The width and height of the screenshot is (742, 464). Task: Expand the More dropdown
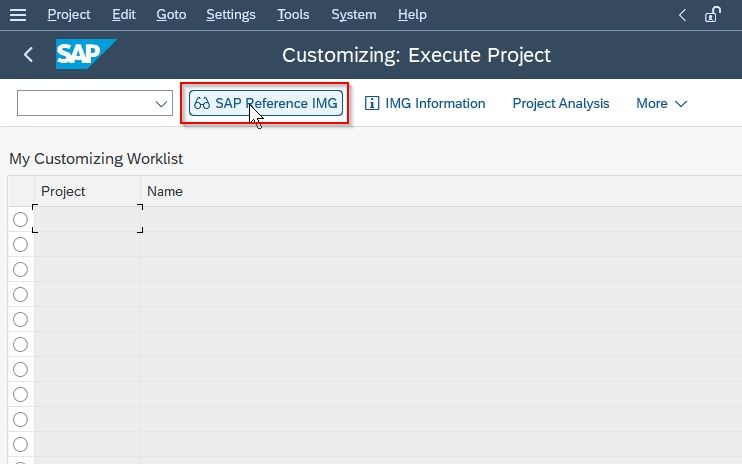click(662, 103)
